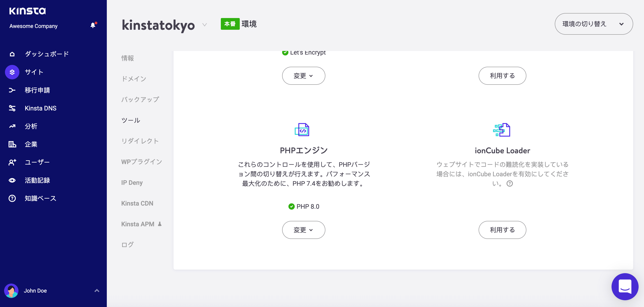Open the ユーザー users icon
644x307 pixels.
click(12, 162)
